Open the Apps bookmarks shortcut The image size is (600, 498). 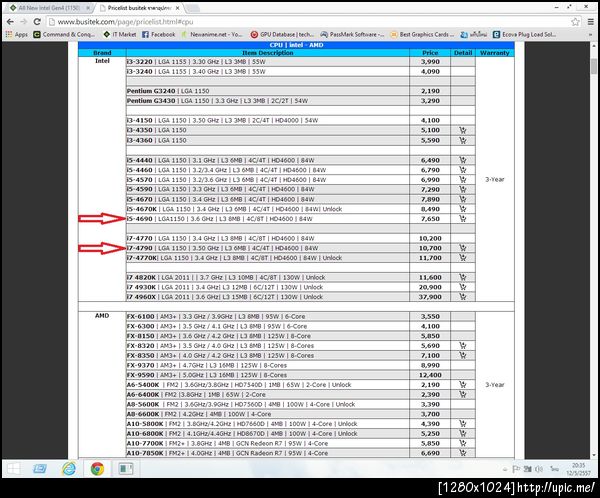16,34
